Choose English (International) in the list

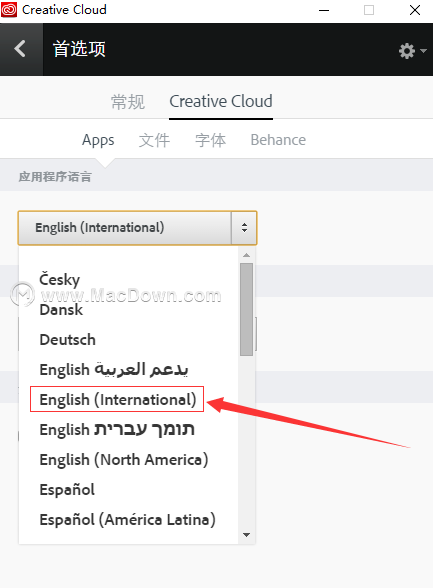118,400
